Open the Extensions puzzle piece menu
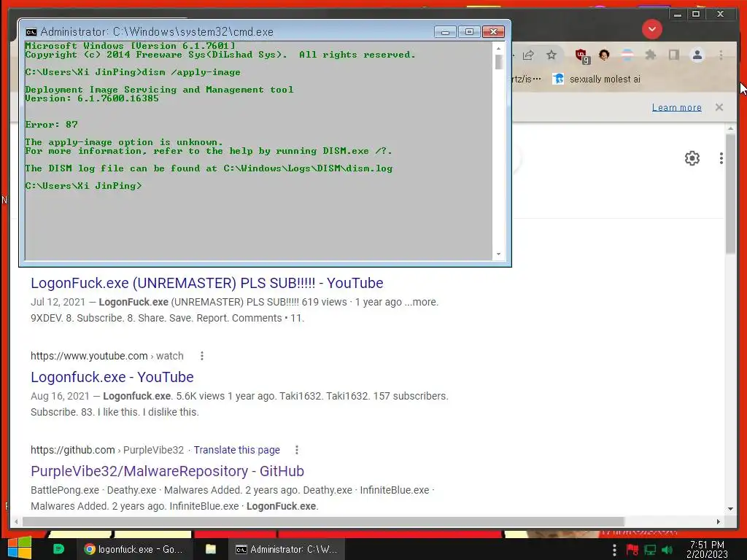The image size is (747, 560). coord(650,55)
